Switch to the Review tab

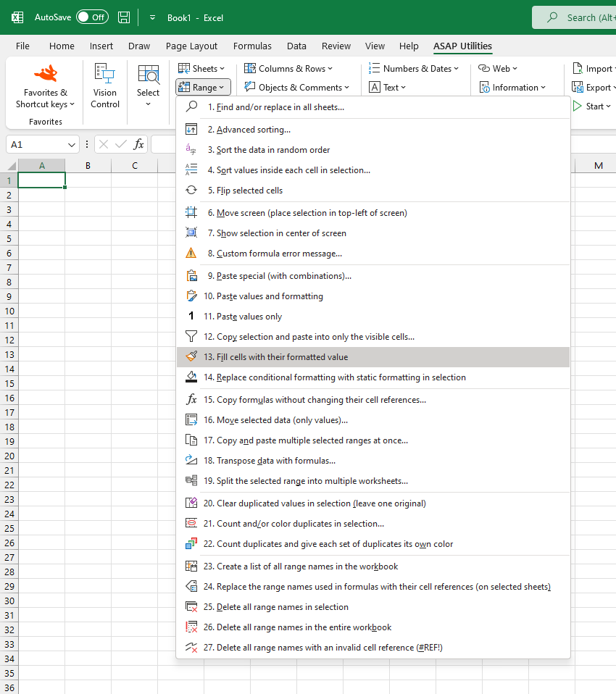[x=336, y=46]
